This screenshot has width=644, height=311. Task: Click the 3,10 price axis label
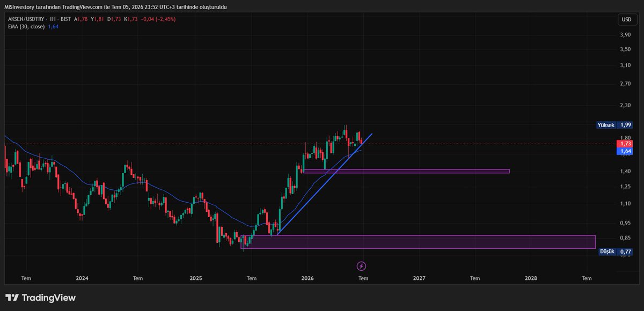(x=625, y=65)
